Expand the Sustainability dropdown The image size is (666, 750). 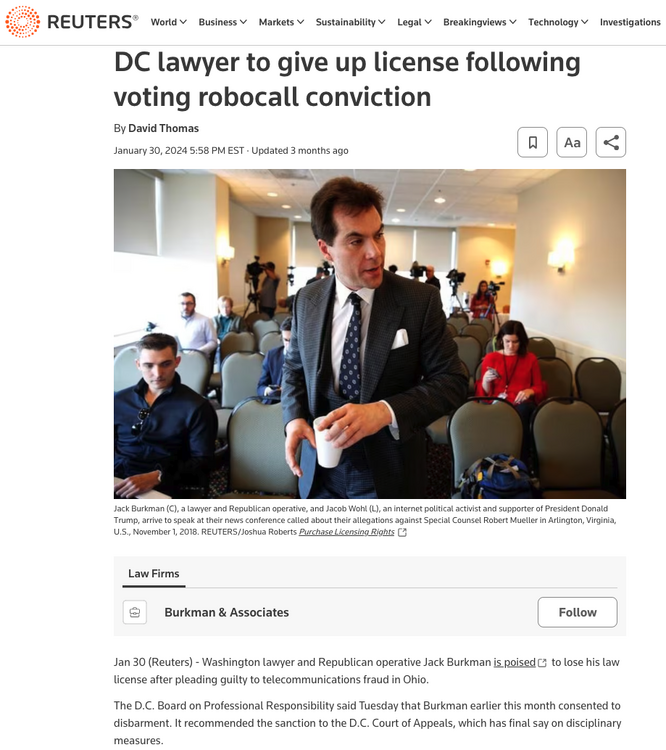pyautogui.click(x=350, y=22)
